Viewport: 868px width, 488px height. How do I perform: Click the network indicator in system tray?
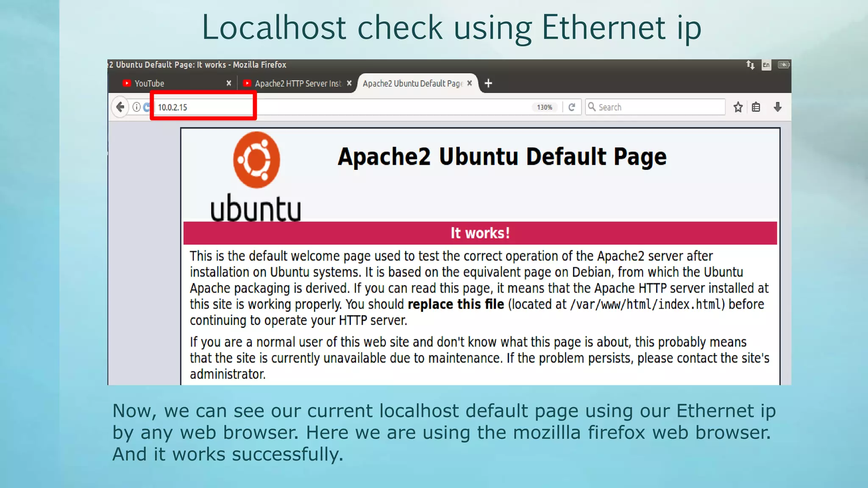pyautogui.click(x=750, y=65)
